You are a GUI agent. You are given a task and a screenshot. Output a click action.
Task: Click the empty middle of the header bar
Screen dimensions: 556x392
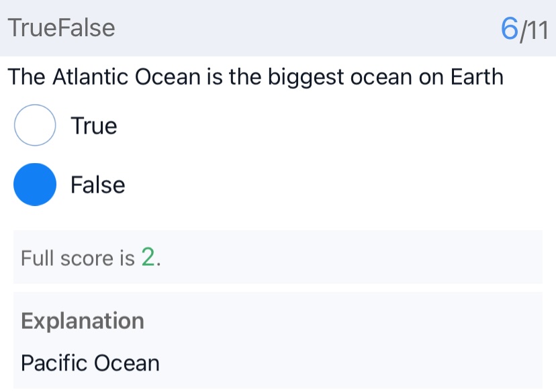click(302, 28)
